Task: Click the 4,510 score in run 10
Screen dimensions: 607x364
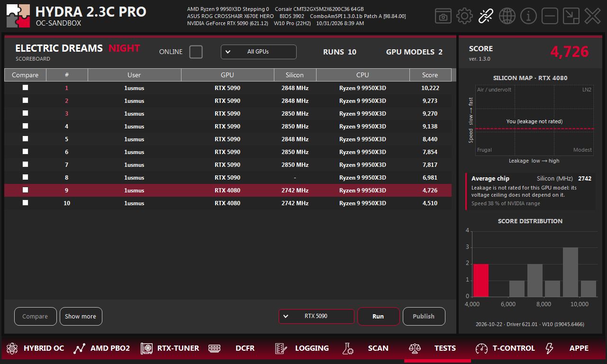Action: point(430,203)
